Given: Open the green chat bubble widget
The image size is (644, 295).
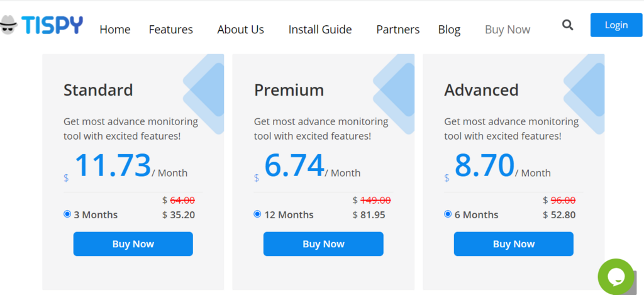Looking at the screenshot, I should (616, 277).
